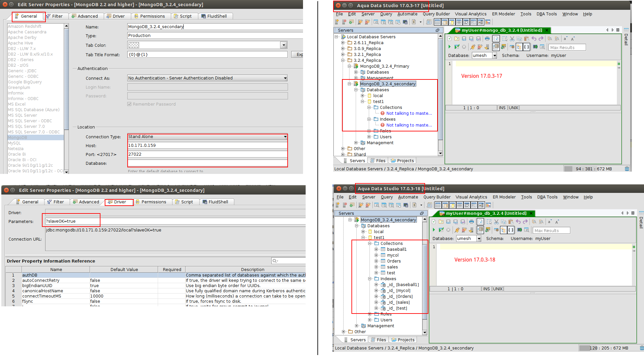Click scissors Cut icon in 17.0.3-18 query toolbar

(x=496, y=222)
